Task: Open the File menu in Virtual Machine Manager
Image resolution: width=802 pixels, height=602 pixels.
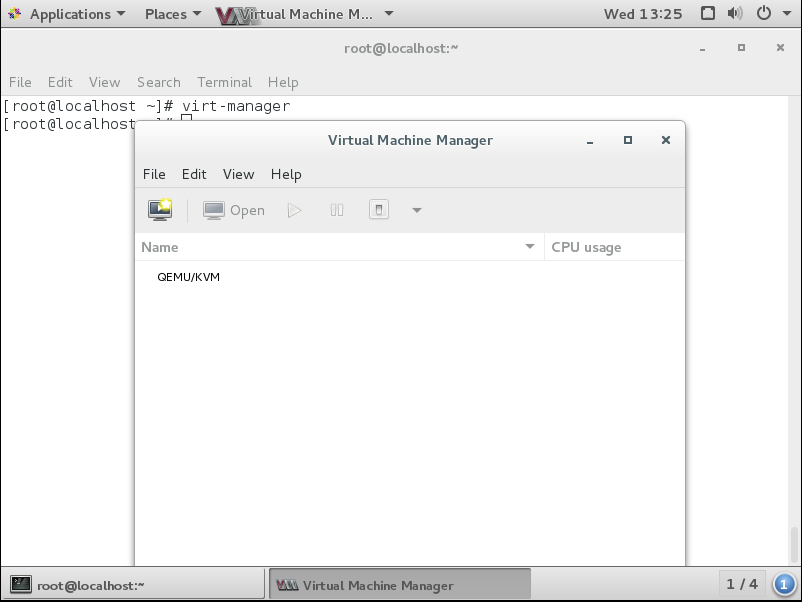Action: click(154, 174)
